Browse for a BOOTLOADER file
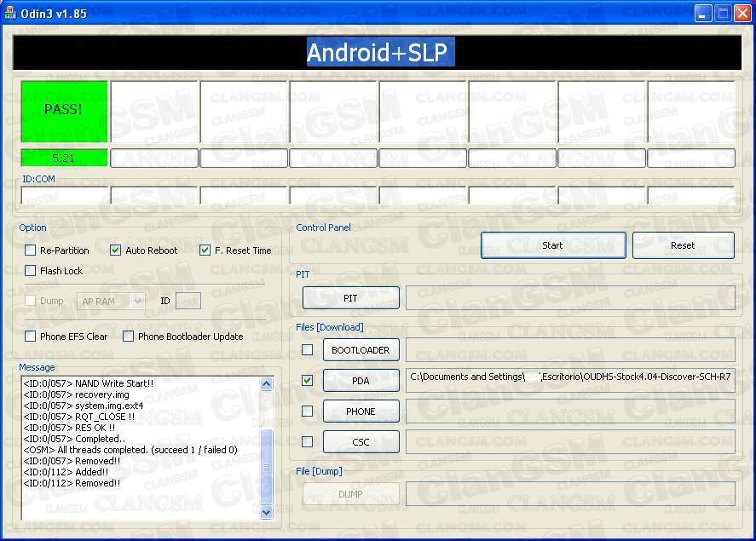756x541 pixels. pyautogui.click(x=361, y=350)
